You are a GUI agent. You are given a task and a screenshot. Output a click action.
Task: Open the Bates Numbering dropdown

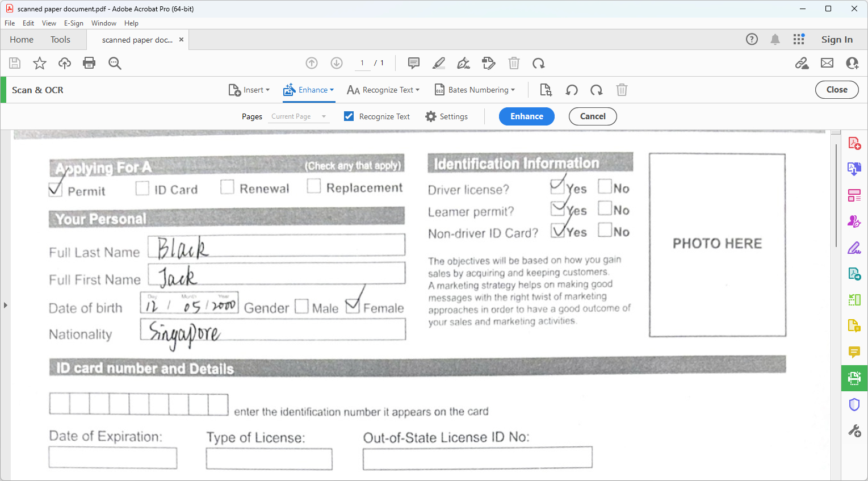pos(475,90)
